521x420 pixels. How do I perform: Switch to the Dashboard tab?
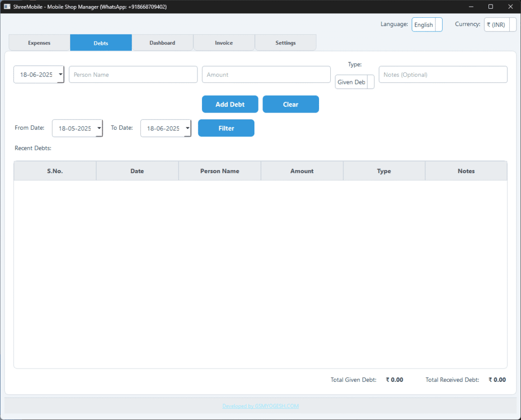[162, 43]
